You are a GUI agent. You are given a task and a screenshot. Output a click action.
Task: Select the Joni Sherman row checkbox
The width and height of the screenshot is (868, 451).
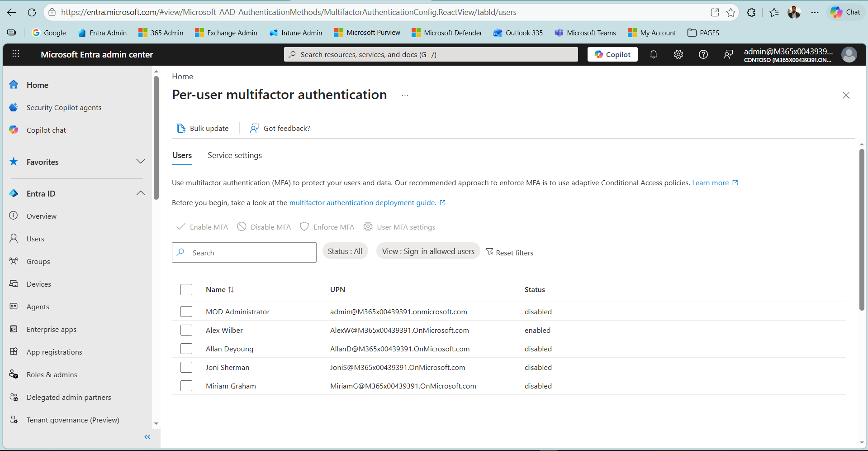tap(186, 367)
